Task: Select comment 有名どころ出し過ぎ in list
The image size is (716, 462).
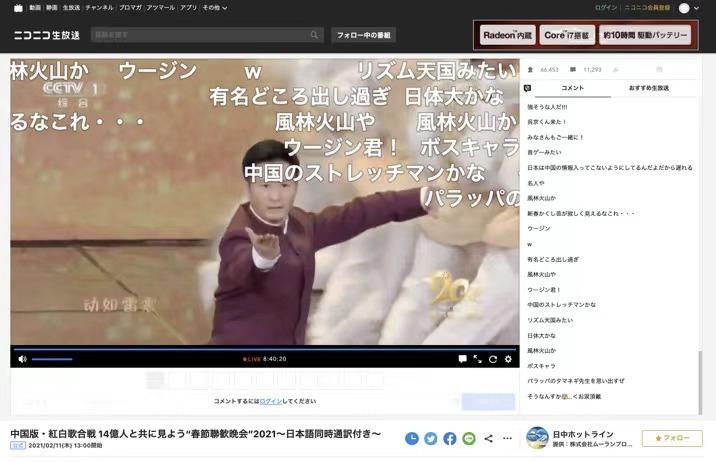Action: pos(553,259)
